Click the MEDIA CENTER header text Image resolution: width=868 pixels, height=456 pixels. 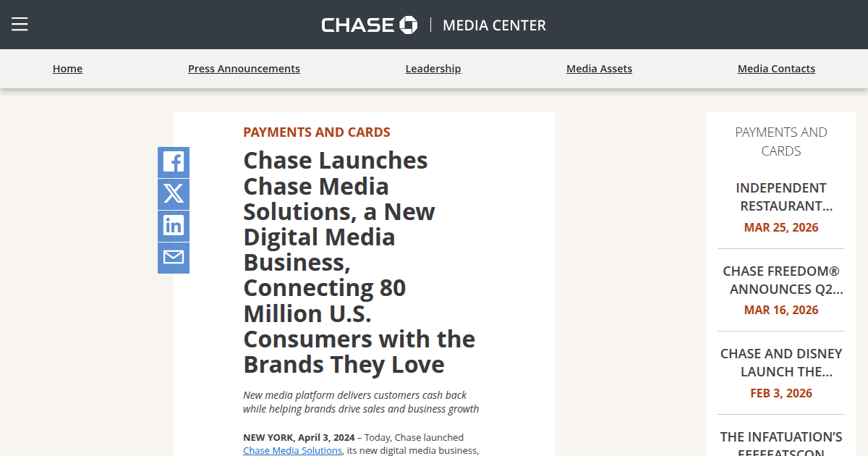tap(494, 25)
